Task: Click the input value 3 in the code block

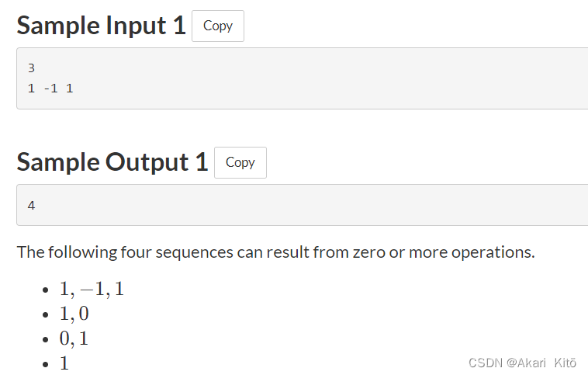Action: coord(31,68)
